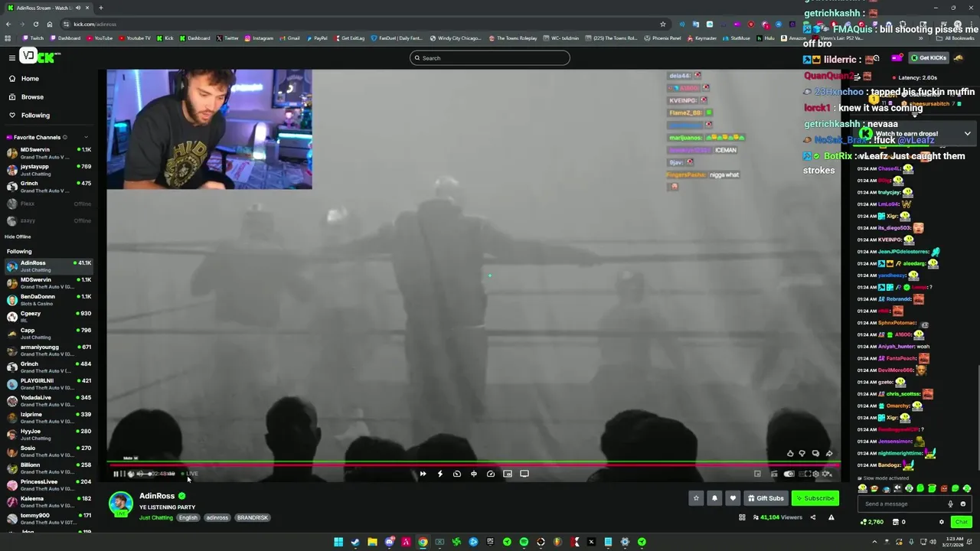Click the lightning bolt icon in player
The width and height of the screenshot is (980, 551).
coord(439,474)
